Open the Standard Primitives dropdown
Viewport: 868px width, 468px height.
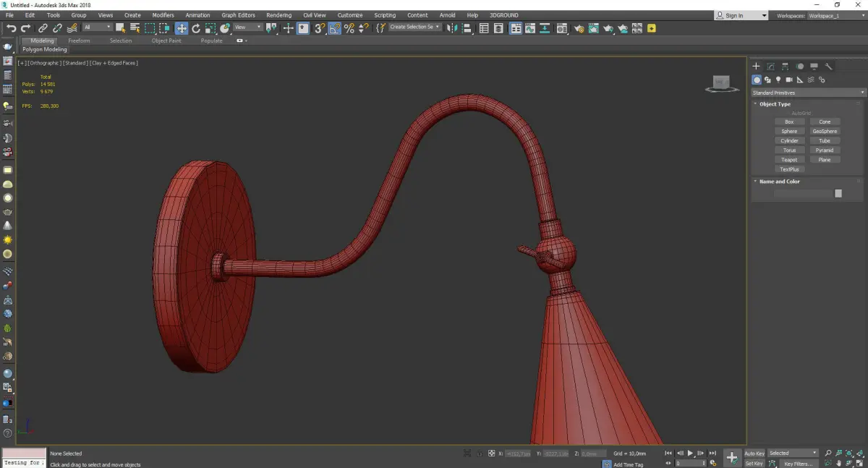(x=808, y=93)
